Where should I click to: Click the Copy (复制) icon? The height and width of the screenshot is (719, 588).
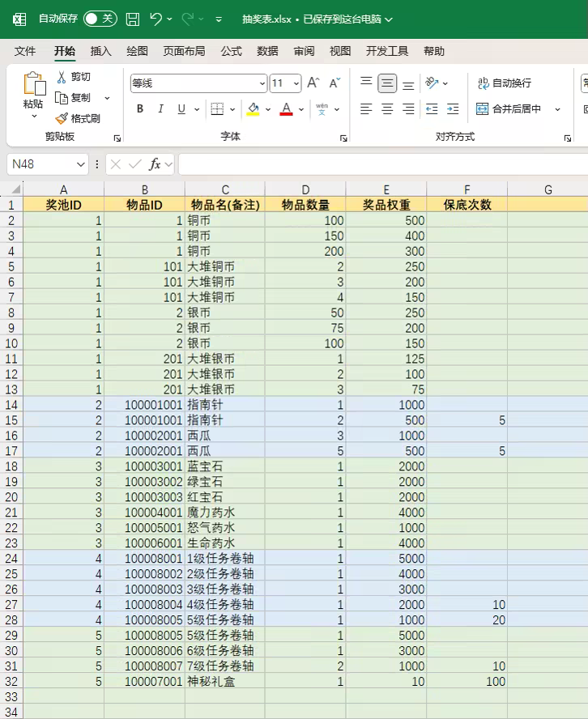pos(62,98)
